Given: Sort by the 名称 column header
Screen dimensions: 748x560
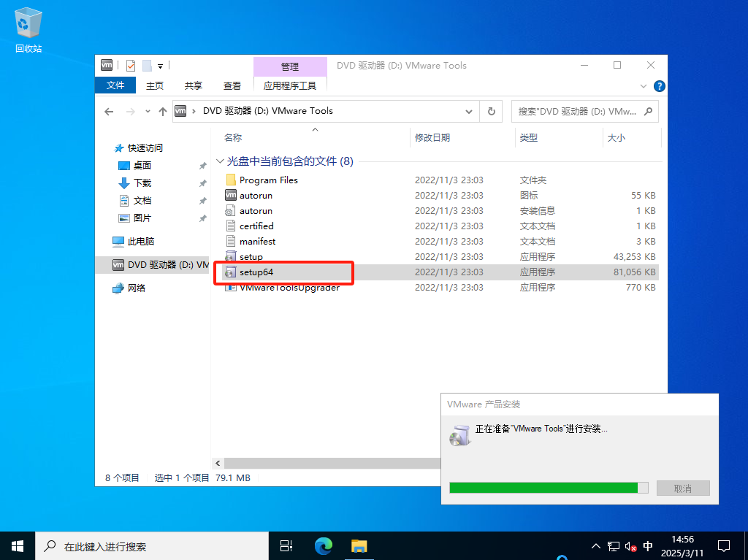Looking at the screenshot, I should pyautogui.click(x=233, y=138).
